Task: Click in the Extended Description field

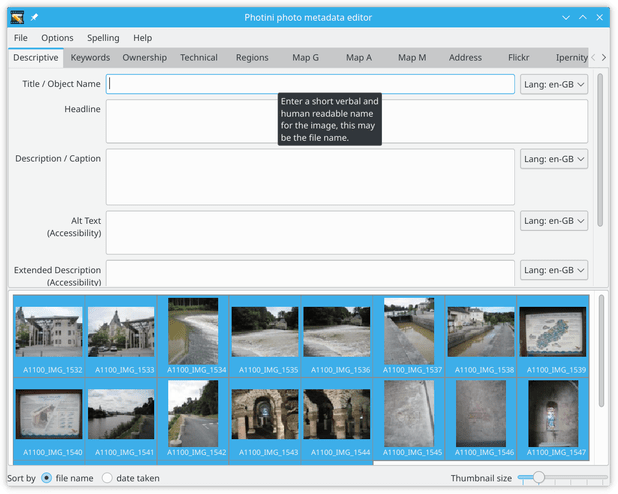Action: pyautogui.click(x=310, y=273)
